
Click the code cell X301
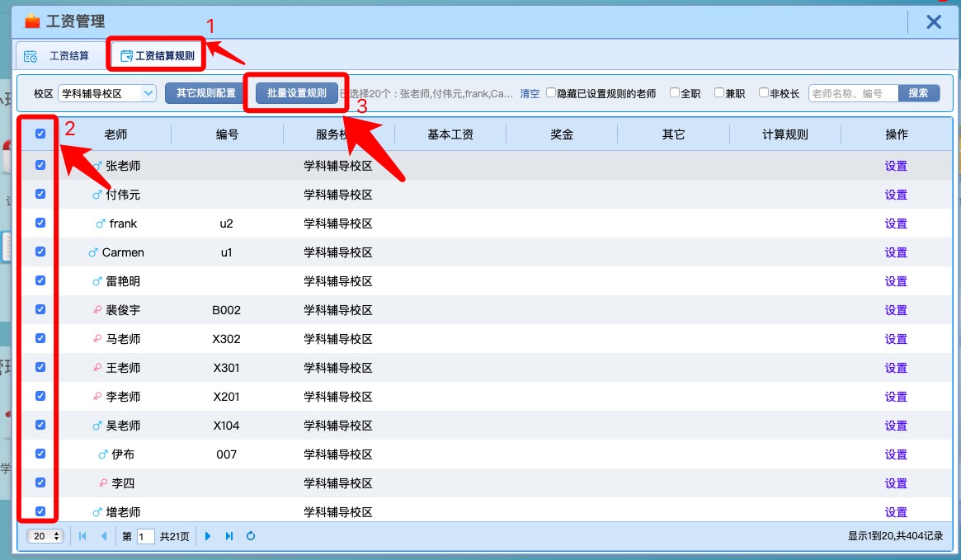(x=226, y=368)
